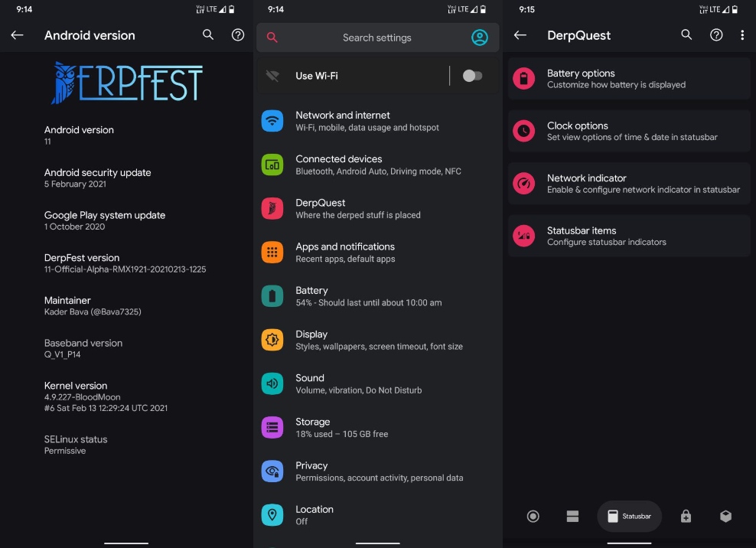Tap the Display brightness icon

[x=272, y=340]
